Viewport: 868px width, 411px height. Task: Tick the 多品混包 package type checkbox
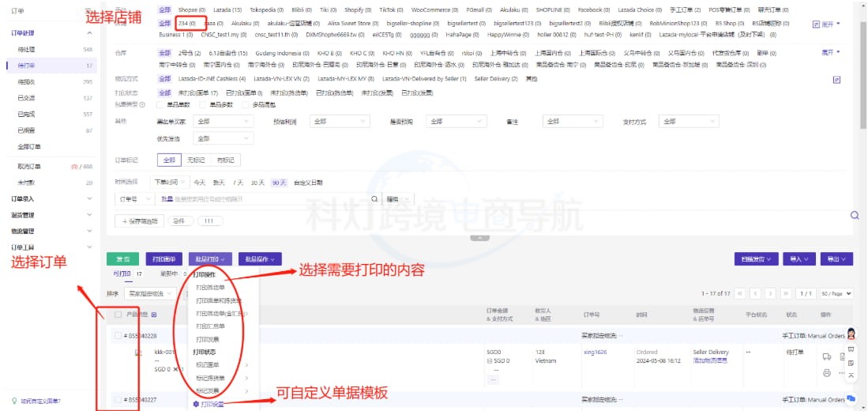pyautogui.click(x=246, y=104)
